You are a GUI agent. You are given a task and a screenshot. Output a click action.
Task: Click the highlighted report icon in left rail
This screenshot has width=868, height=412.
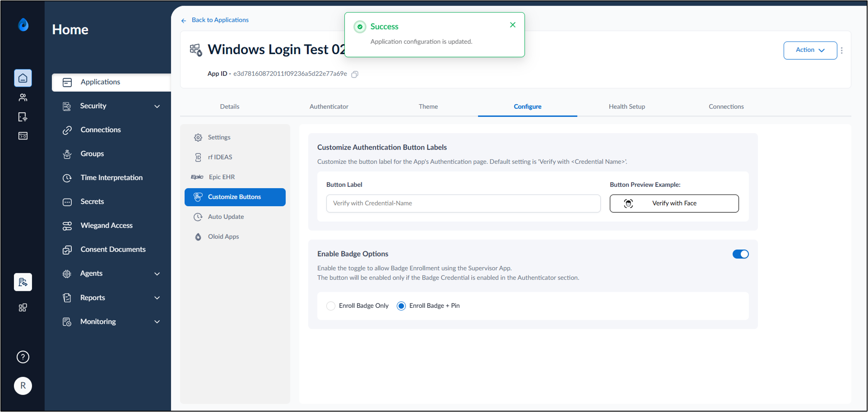[23, 282]
